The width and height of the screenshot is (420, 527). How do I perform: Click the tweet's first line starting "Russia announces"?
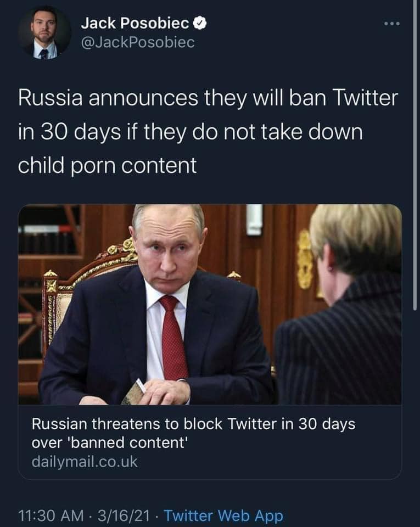tap(208, 99)
